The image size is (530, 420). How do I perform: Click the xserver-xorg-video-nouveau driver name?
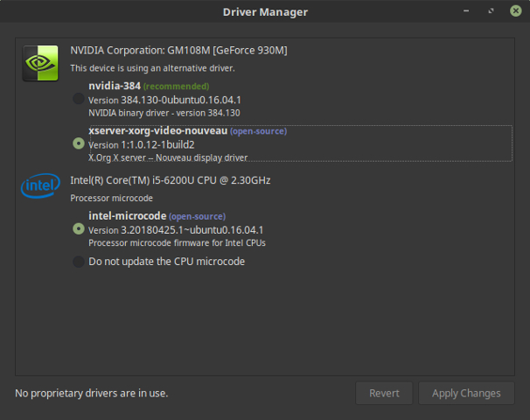157,130
